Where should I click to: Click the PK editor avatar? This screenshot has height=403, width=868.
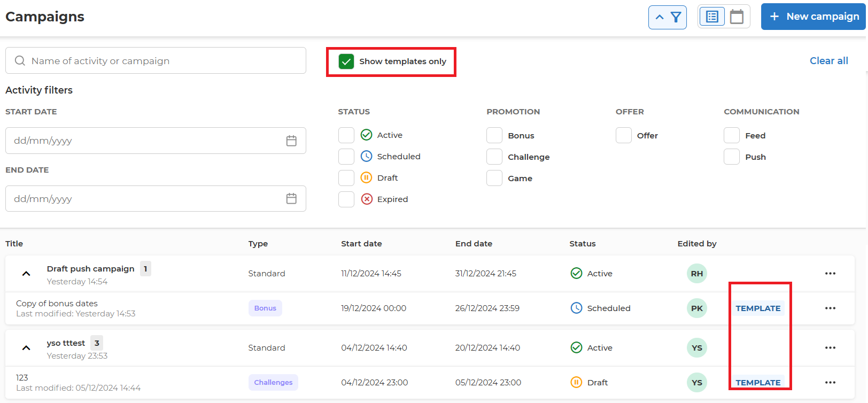point(697,308)
